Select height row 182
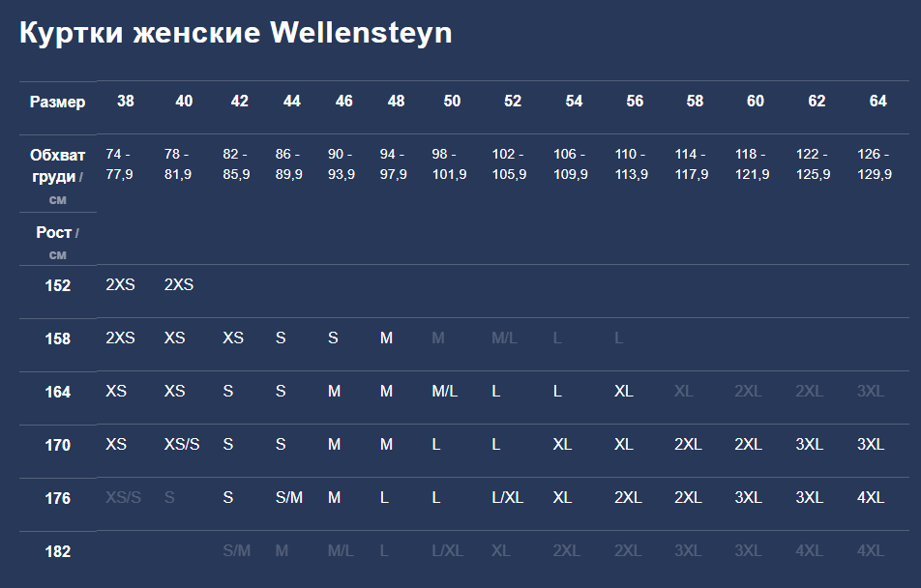 58,551
